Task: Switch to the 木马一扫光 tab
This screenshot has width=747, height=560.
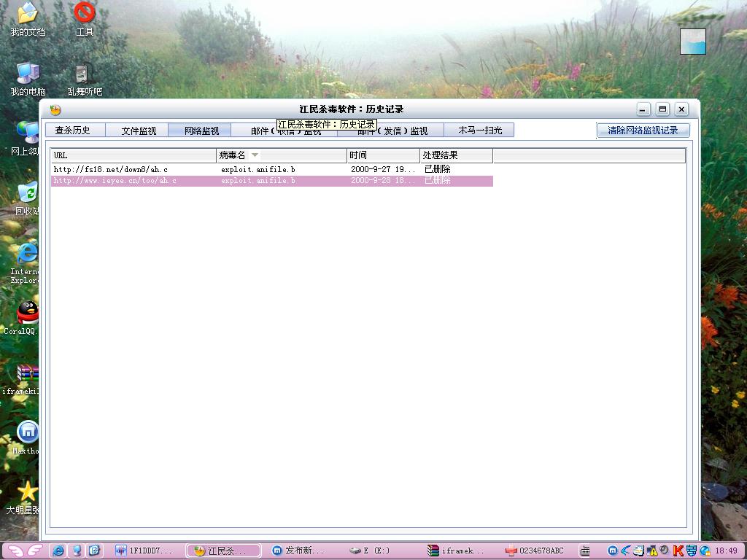Action: click(x=479, y=130)
